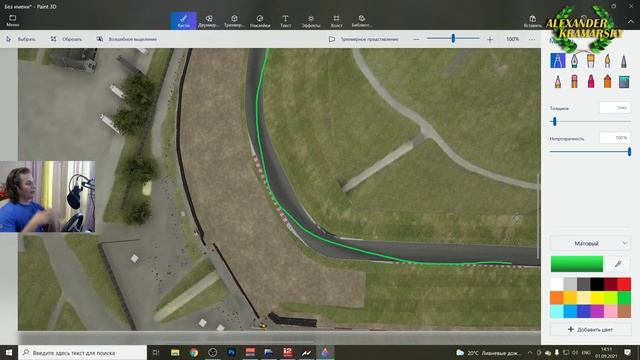
Task: Choose the yellow color swatch
Action: tap(597, 298)
